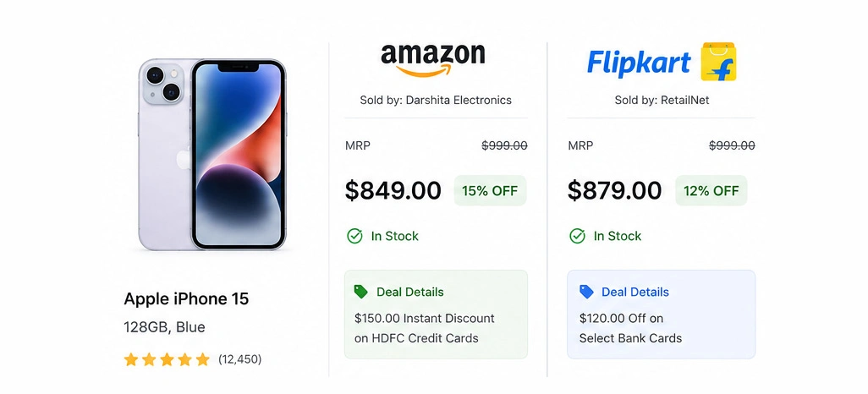Open the RetailNet seller link
Viewport: 868px width, 394px height.
[684, 100]
